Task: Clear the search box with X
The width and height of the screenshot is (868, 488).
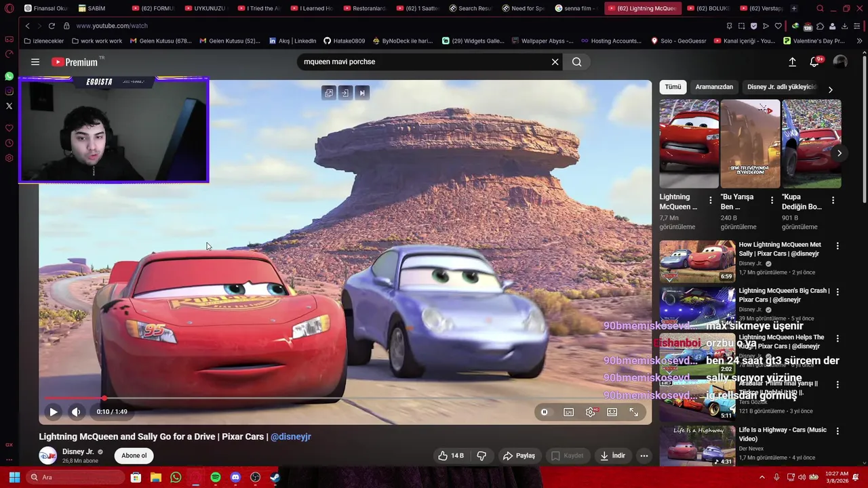Action: point(555,62)
